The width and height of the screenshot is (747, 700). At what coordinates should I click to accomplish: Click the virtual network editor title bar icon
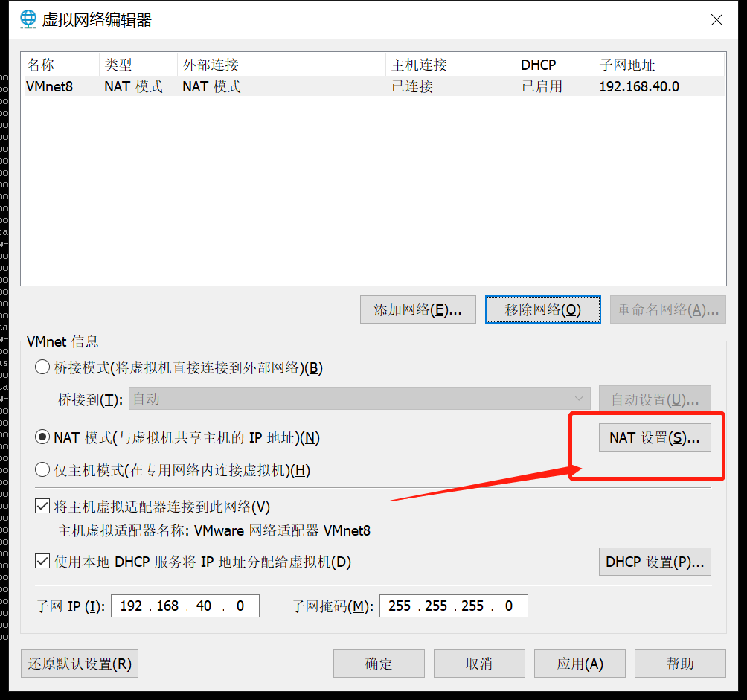pos(28,19)
